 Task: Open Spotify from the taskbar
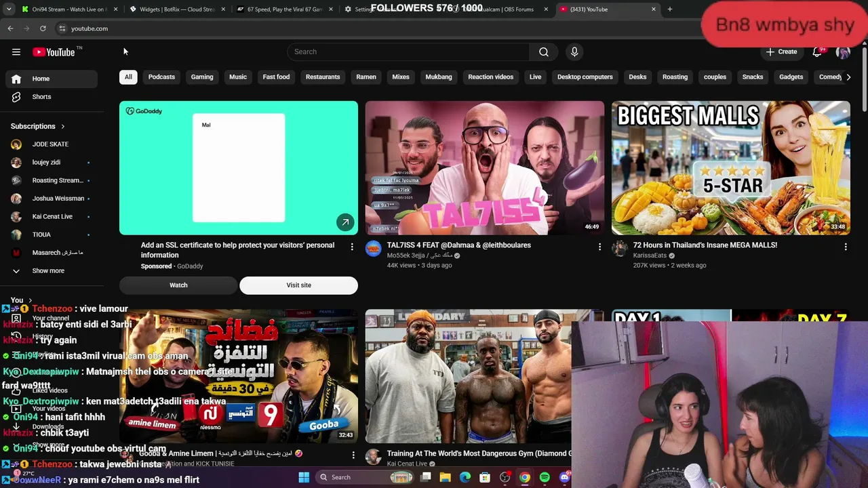(545, 477)
